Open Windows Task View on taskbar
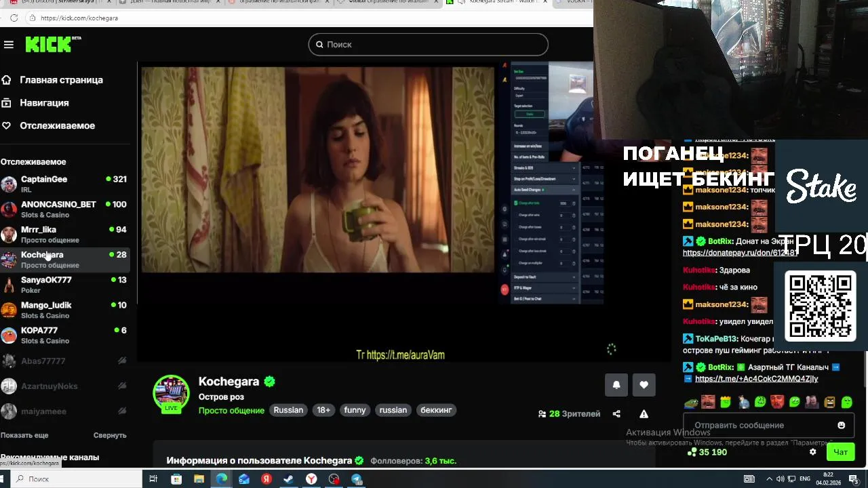 click(153, 479)
